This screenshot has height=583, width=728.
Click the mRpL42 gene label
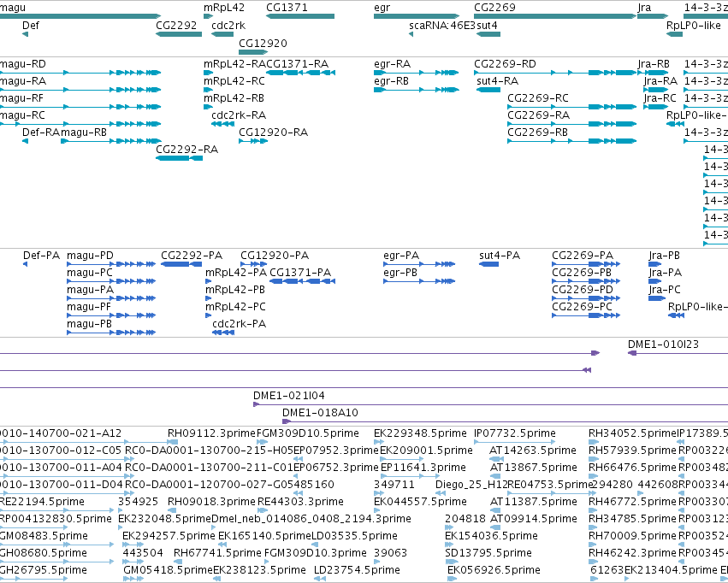point(224,8)
